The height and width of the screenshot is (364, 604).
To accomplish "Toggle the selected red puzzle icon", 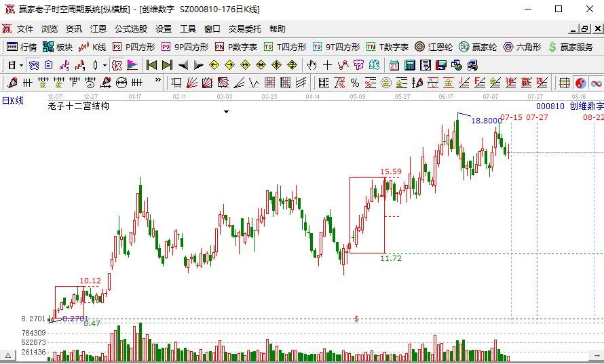I will 117,66.
